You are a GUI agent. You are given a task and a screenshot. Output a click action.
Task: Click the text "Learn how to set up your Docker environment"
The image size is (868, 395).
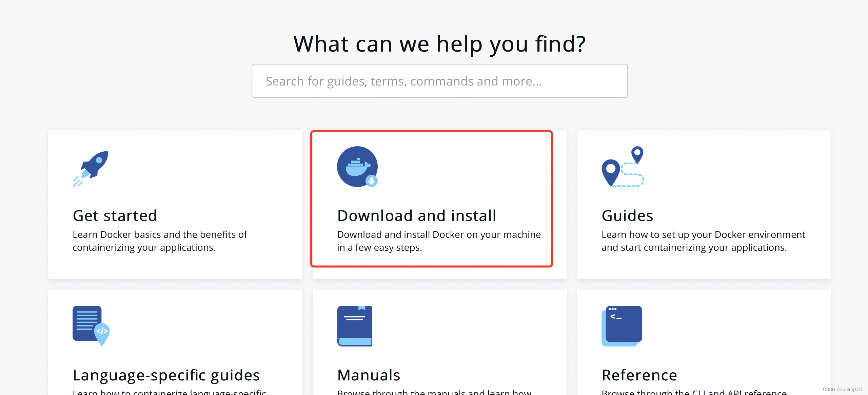point(703,234)
